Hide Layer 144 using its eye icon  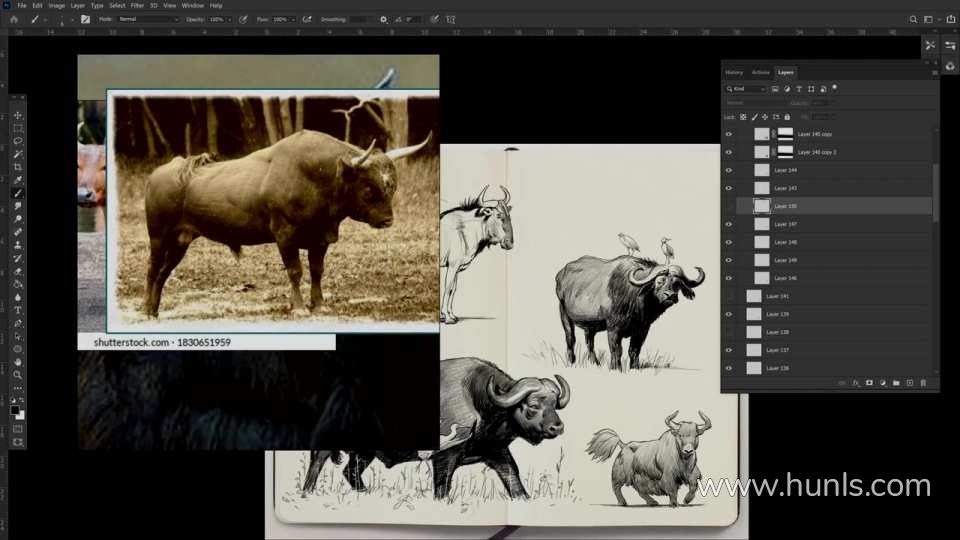(728, 170)
